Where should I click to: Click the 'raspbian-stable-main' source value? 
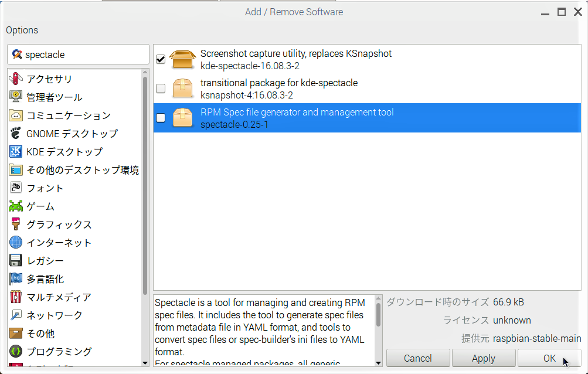click(537, 338)
